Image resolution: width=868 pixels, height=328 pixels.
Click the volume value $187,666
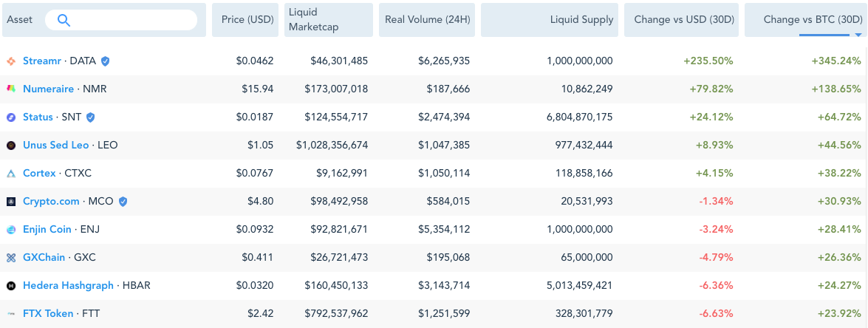pyautogui.click(x=448, y=89)
